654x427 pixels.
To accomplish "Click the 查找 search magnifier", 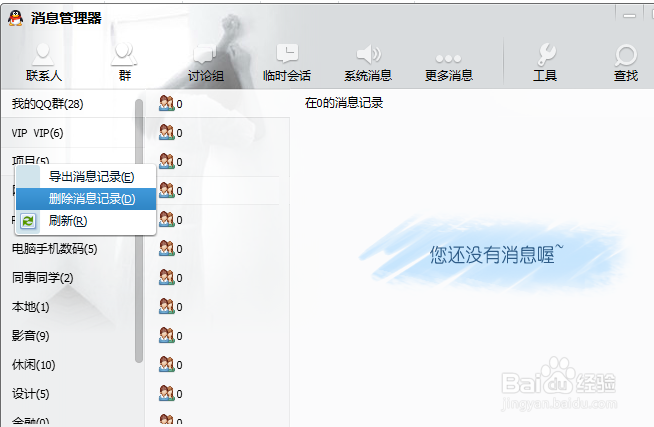I will point(626,63).
